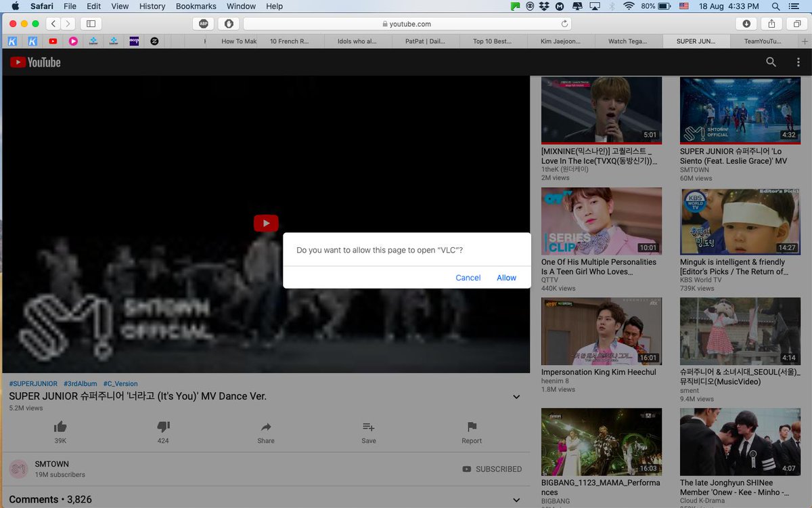Expand the video description chevron
812x508 pixels.
pyautogui.click(x=516, y=397)
